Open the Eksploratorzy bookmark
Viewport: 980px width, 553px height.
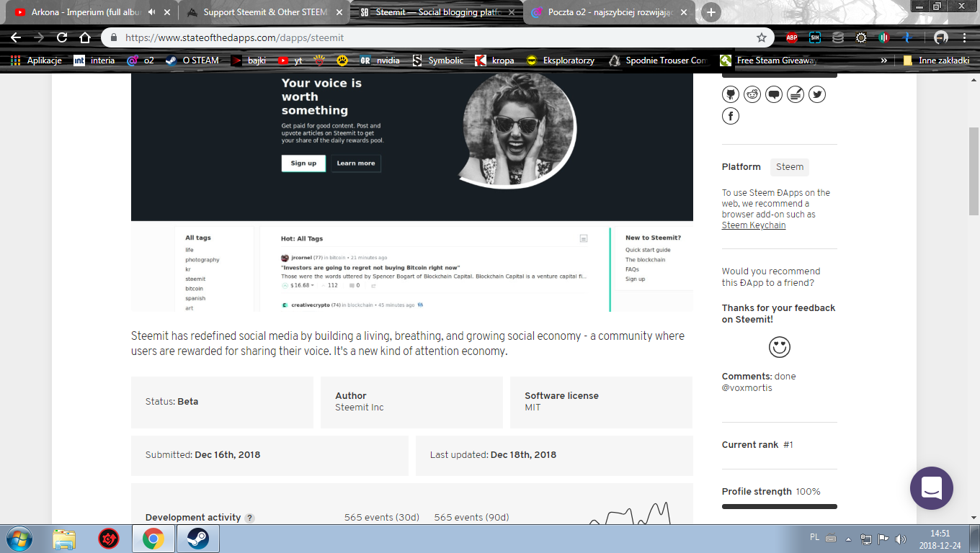561,60
